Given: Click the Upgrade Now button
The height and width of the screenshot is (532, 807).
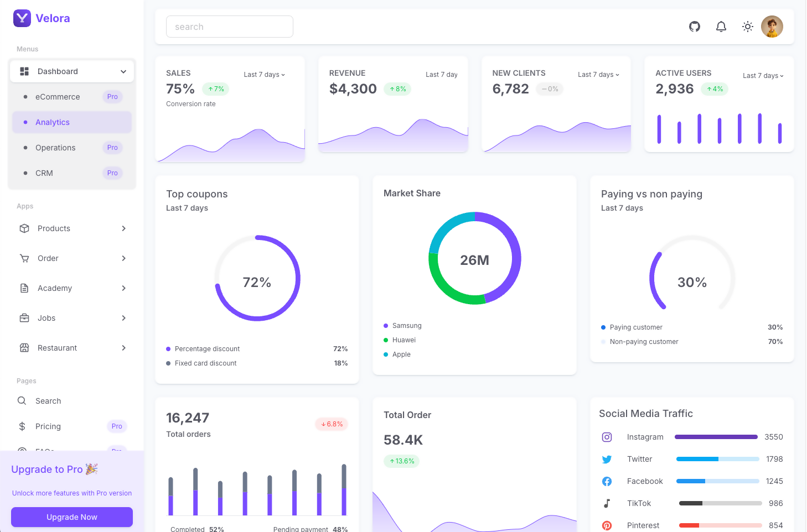Looking at the screenshot, I should tap(72, 517).
